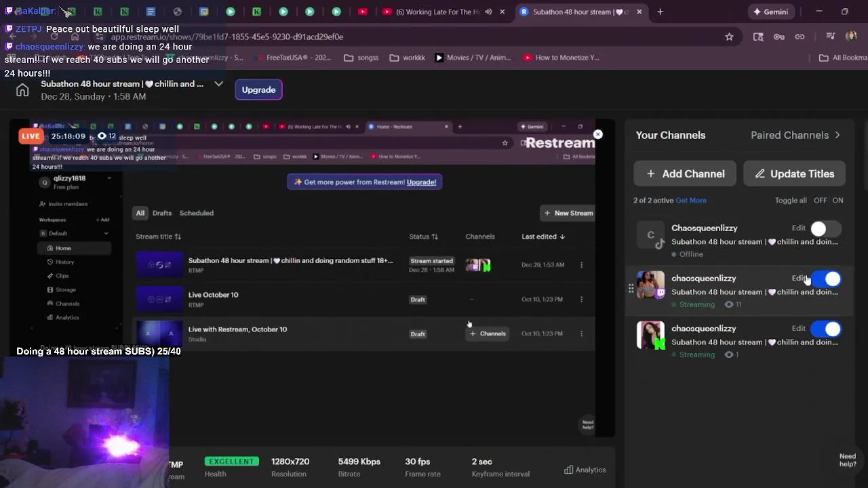Image resolution: width=868 pixels, height=488 pixels.
Task: Click the TikTok Chaosqueenlizzy channel avatar
Action: click(650, 235)
